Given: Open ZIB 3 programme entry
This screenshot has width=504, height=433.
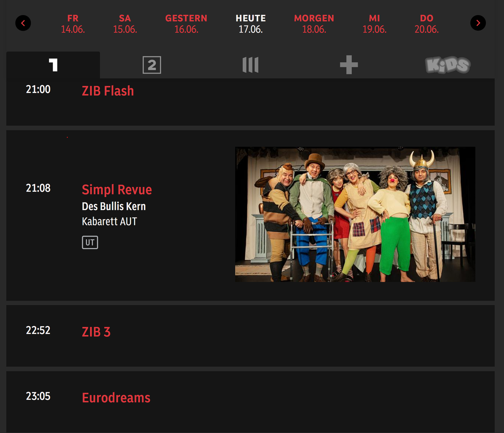Looking at the screenshot, I should 250,336.
